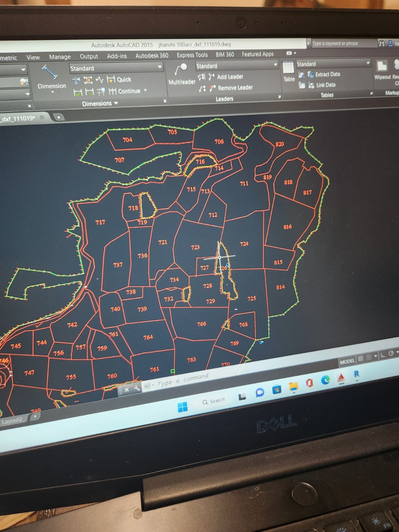Open the Autodesk 360 ribbon tab

pyautogui.click(x=152, y=56)
